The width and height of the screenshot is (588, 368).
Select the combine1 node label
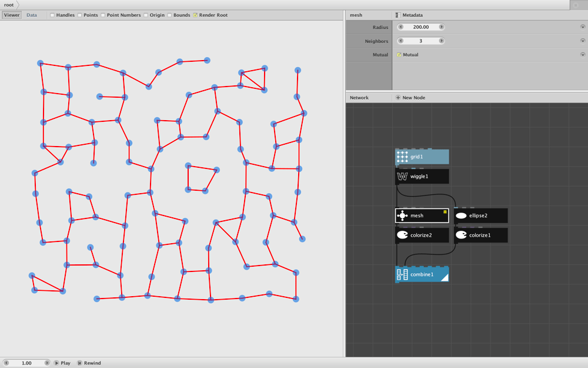pyautogui.click(x=422, y=274)
